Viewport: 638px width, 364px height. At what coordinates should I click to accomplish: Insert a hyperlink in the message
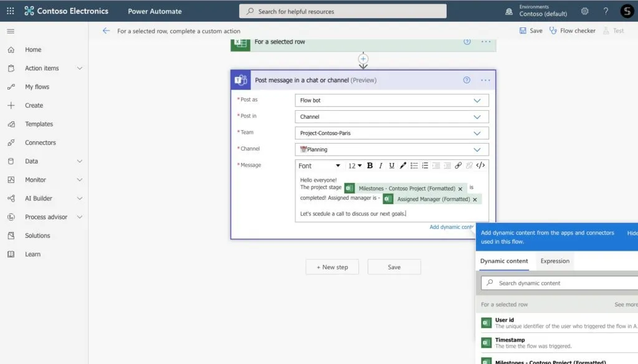tap(458, 166)
